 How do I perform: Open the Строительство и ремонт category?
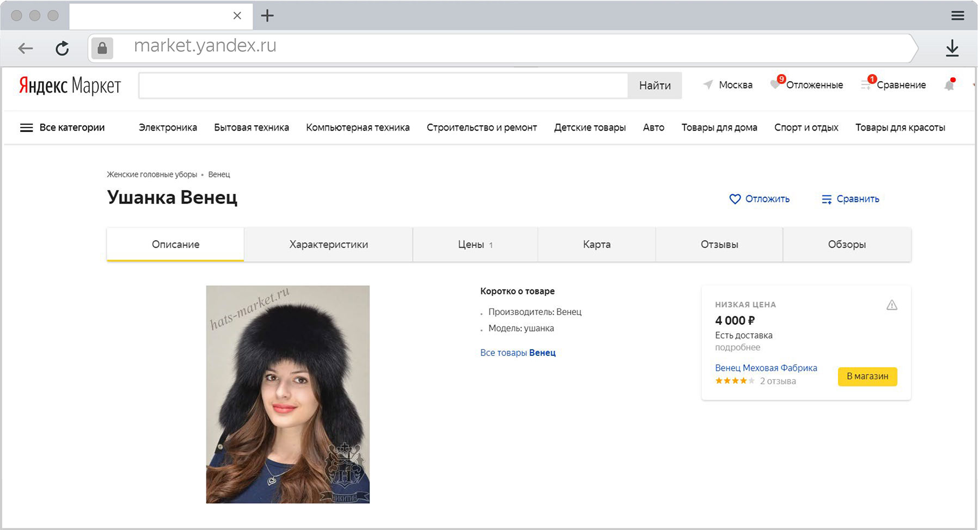tap(482, 127)
